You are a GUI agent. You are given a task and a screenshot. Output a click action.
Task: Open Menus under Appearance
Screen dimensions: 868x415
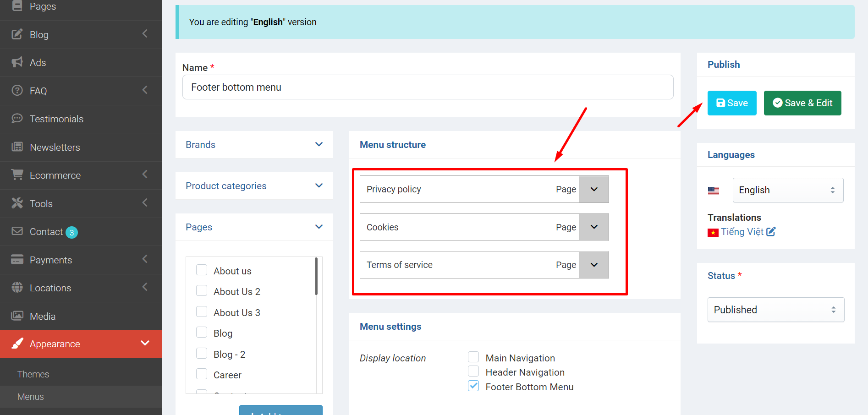click(x=30, y=397)
